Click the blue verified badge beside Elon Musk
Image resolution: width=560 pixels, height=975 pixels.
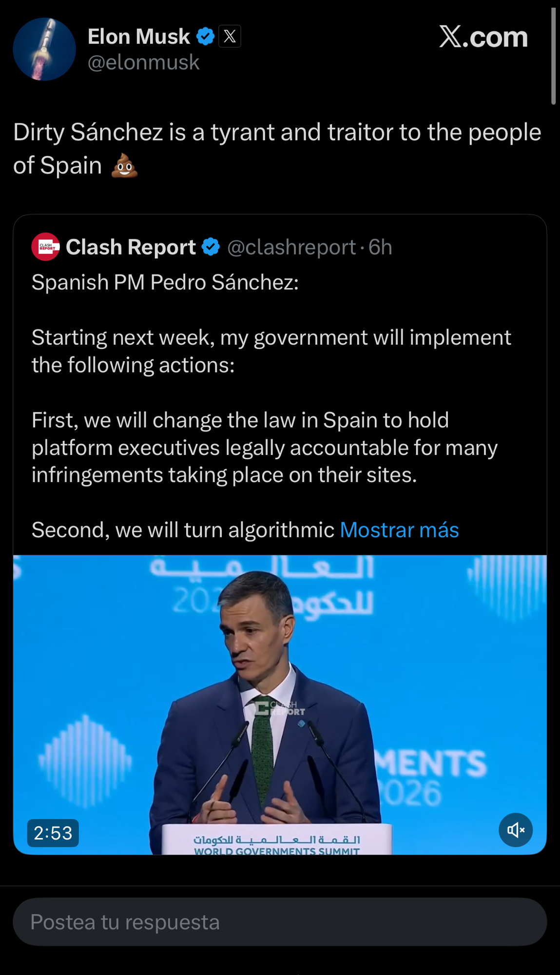tap(205, 37)
